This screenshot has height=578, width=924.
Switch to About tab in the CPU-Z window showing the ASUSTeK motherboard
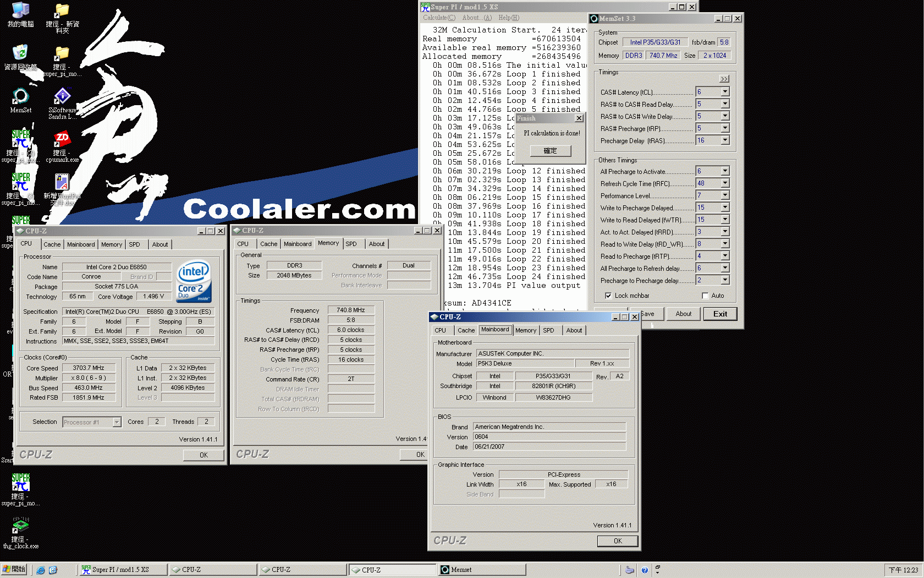point(574,330)
